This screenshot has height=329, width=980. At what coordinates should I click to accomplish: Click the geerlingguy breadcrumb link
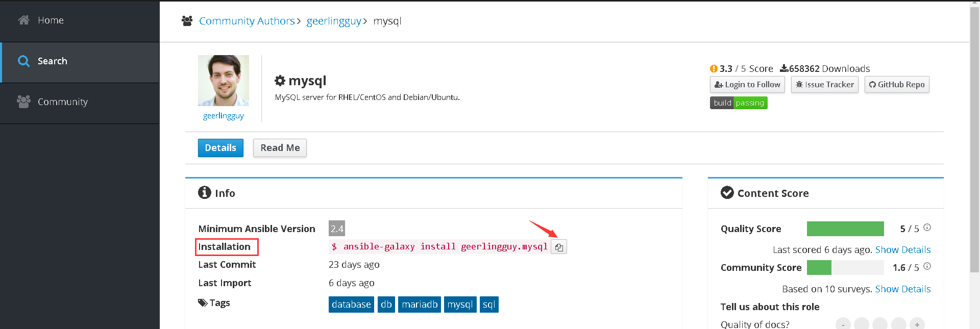(334, 21)
